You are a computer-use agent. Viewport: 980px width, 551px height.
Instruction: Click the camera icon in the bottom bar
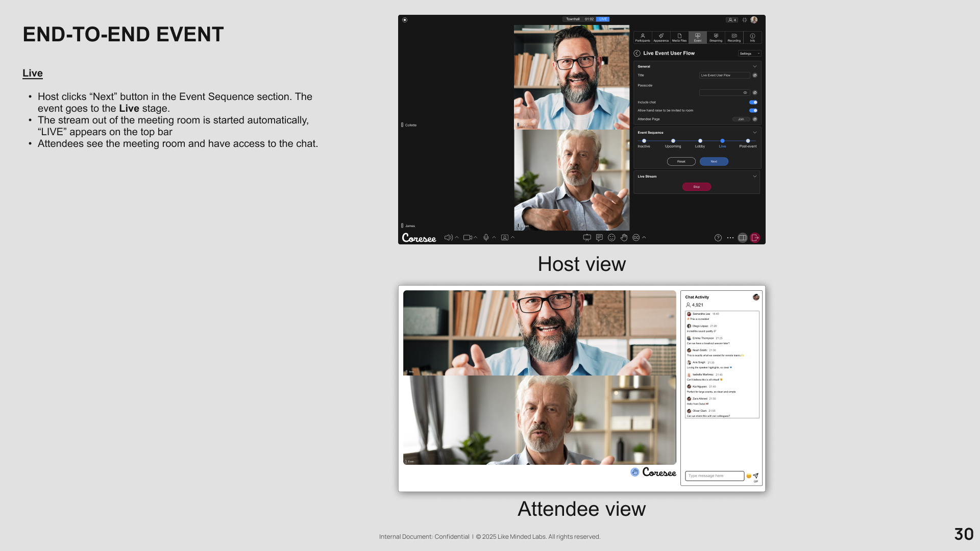467,238
